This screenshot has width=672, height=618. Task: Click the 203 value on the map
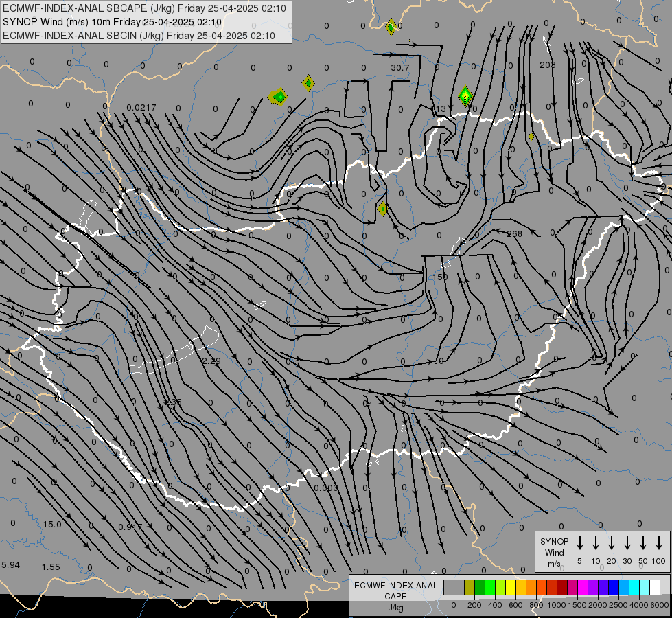pyautogui.click(x=547, y=65)
